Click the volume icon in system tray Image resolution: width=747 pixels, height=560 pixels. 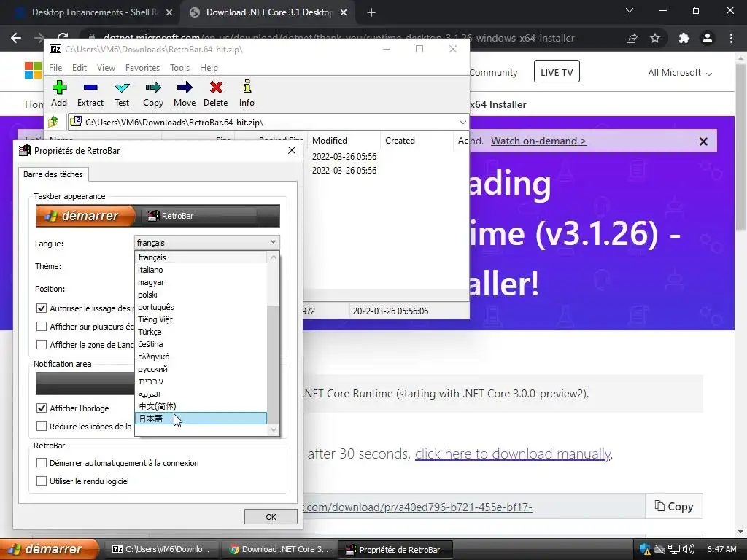coord(688,549)
